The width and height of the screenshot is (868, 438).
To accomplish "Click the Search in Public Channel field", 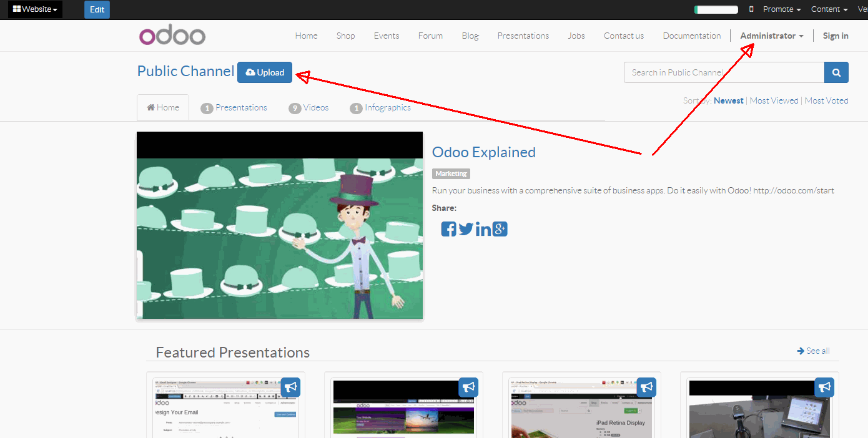I will 724,72.
